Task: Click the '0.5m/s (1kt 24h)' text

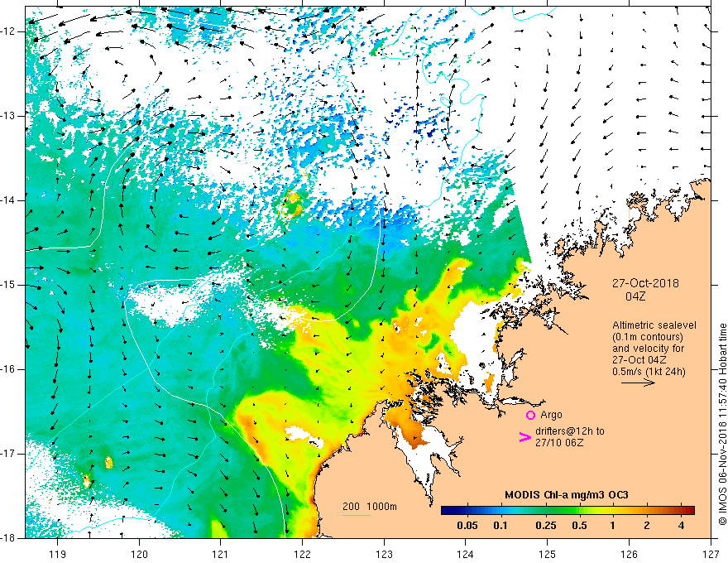Action: coord(649,372)
